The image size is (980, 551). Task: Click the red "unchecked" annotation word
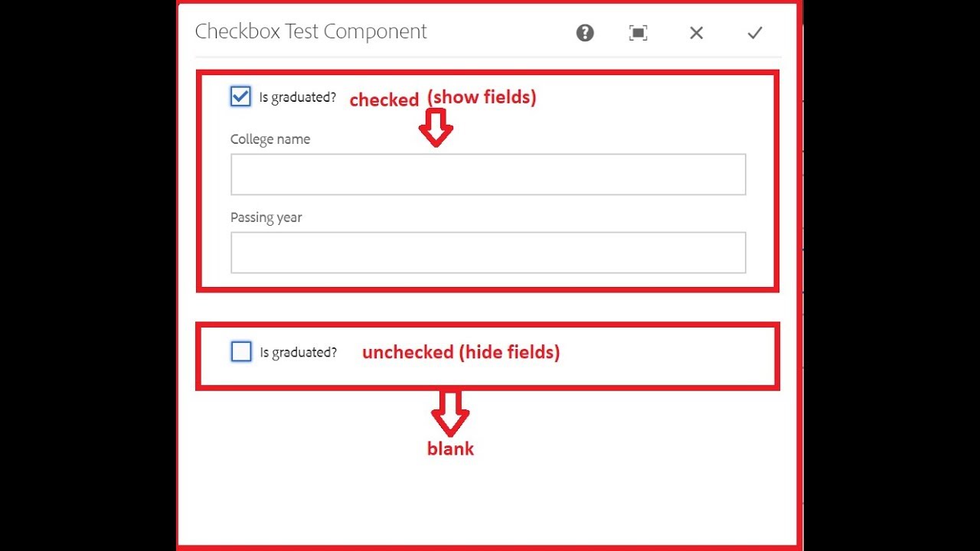407,352
